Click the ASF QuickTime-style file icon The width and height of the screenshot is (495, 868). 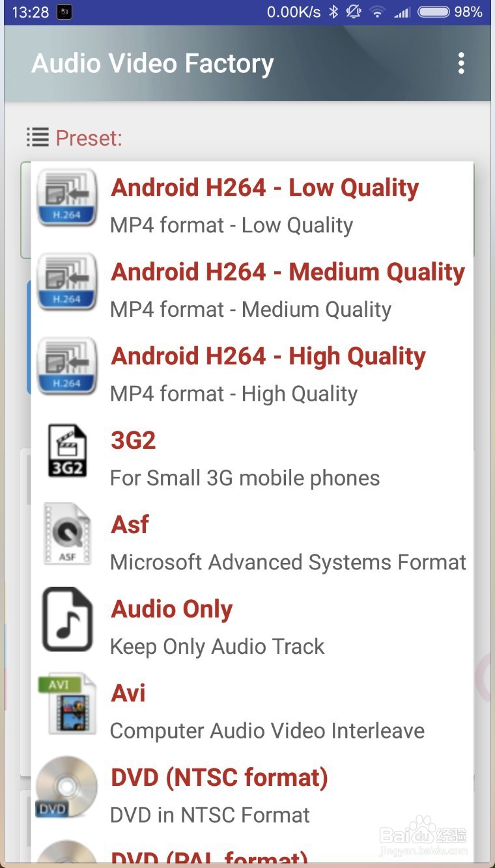pos(67,534)
